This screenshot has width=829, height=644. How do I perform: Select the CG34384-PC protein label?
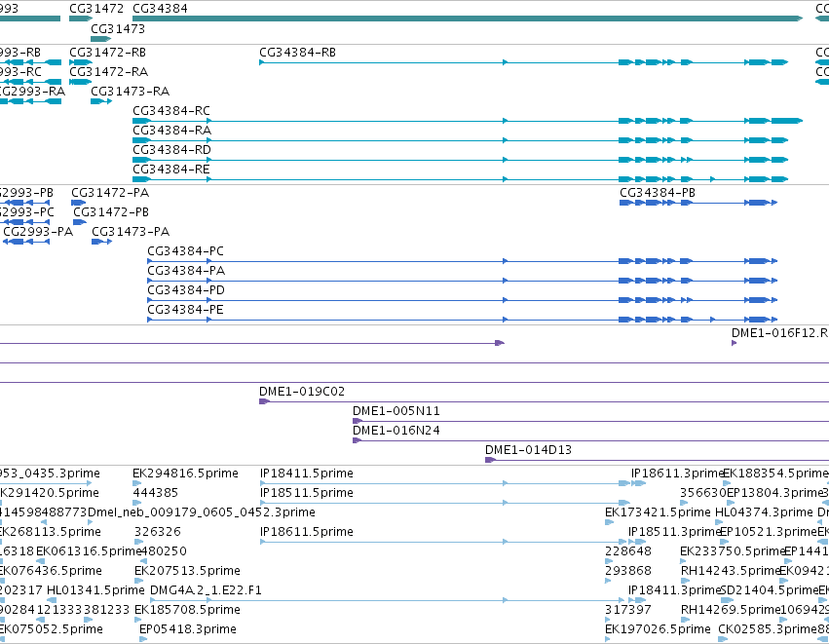tap(185, 251)
